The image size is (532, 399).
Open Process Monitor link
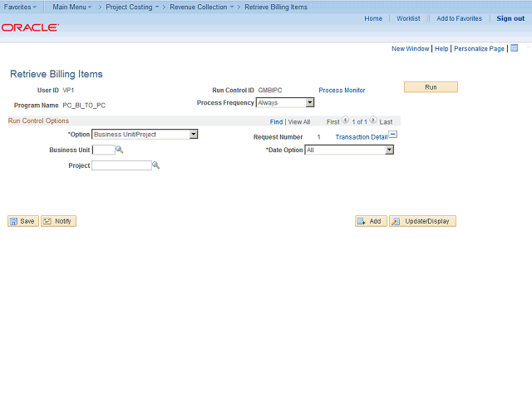342,91
